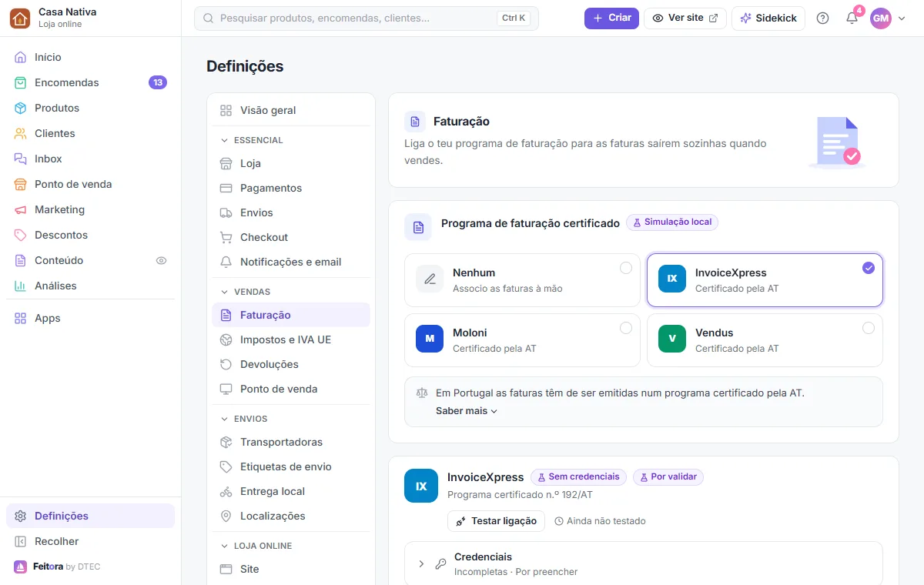
Task: Click the Impostos e IVA UE globe icon
Action: click(226, 339)
